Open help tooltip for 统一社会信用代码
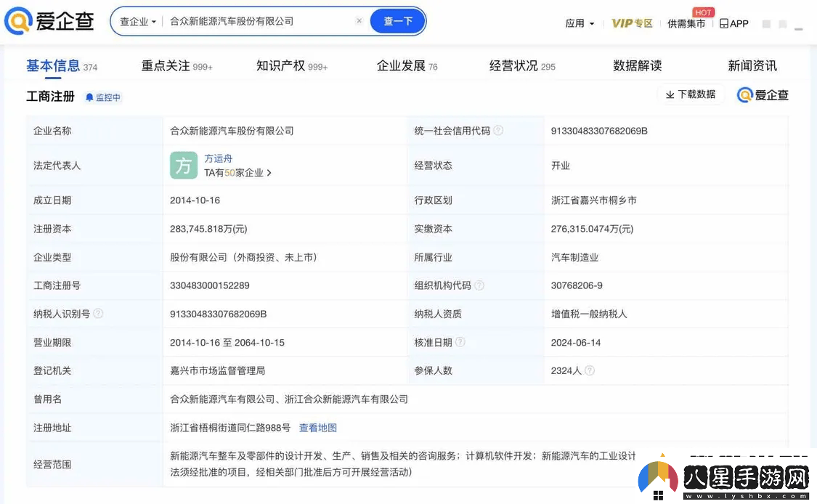Viewport: 817px width, 504px height. (499, 131)
